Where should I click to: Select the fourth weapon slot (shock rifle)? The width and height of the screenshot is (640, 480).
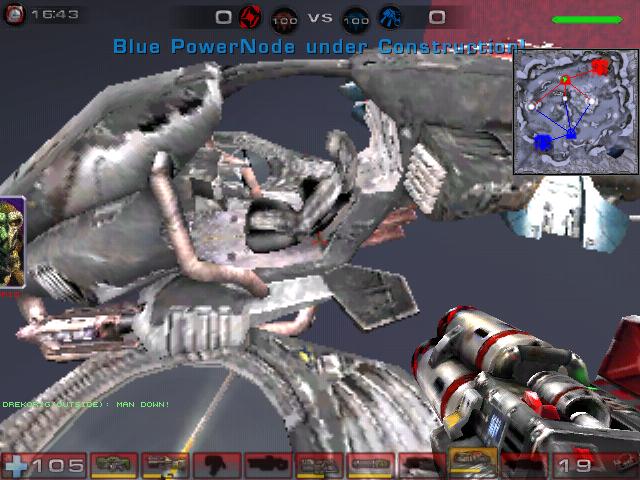click(x=268, y=465)
